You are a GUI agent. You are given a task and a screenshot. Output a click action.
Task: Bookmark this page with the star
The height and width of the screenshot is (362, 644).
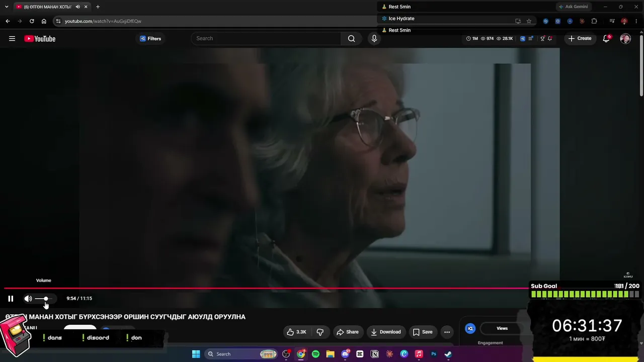[x=529, y=21]
